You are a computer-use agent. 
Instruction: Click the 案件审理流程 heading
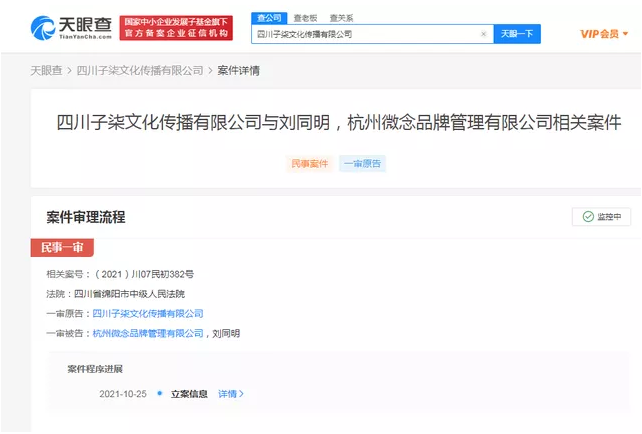[x=86, y=217]
